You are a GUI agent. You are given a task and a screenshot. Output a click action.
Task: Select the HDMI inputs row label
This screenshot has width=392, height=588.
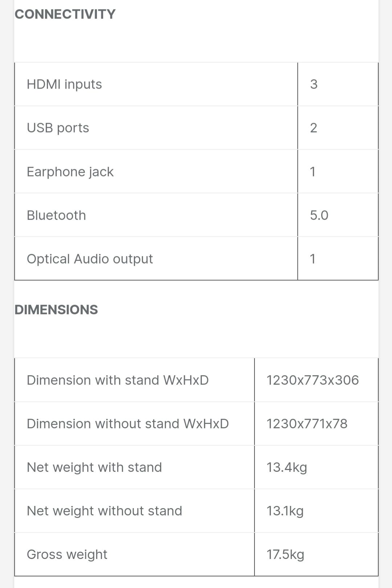point(64,84)
